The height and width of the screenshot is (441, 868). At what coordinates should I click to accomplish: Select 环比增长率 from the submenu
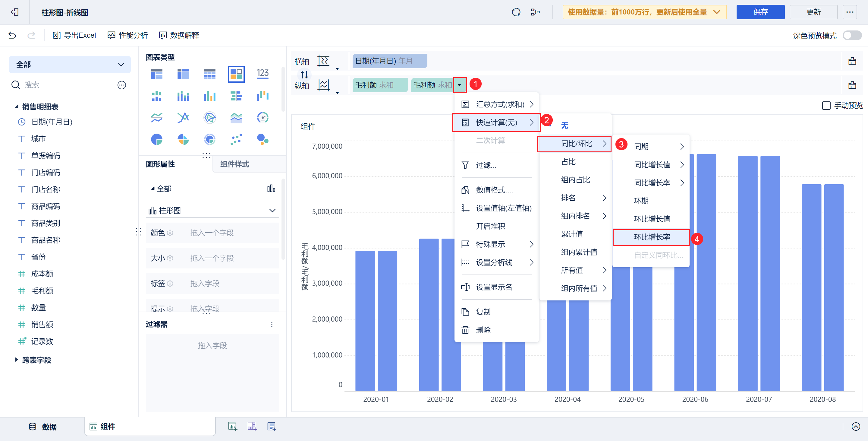click(651, 237)
